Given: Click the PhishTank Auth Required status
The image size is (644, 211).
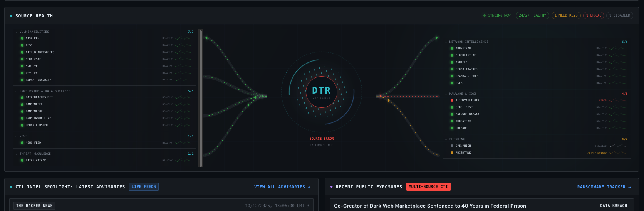Looking at the screenshot, I should pyautogui.click(x=597, y=153).
